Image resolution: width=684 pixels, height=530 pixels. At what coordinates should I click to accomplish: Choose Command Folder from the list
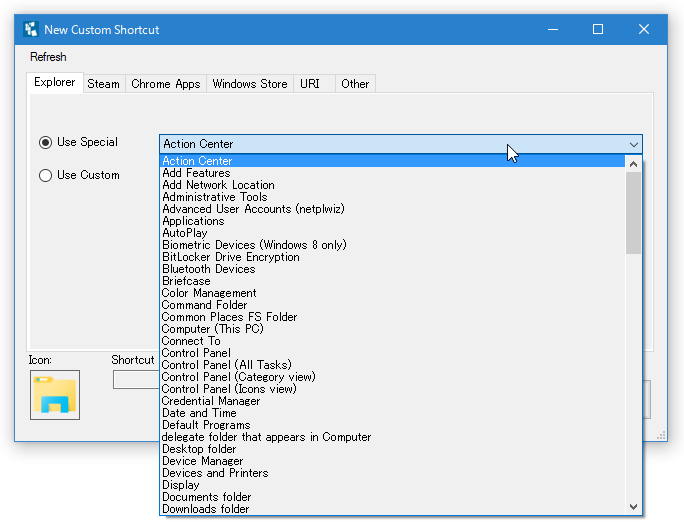(x=393, y=305)
